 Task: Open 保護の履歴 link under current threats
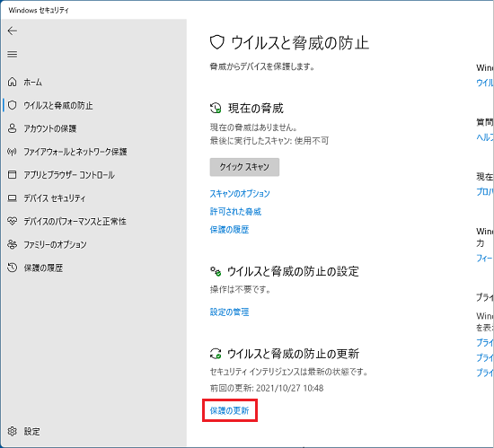[x=229, y=230]
